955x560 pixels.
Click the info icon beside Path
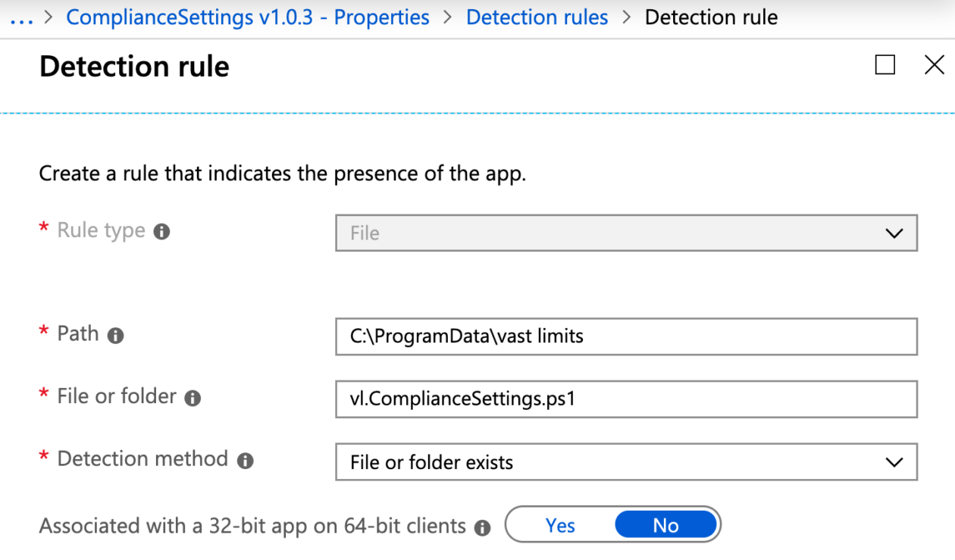tap(117, 334)
